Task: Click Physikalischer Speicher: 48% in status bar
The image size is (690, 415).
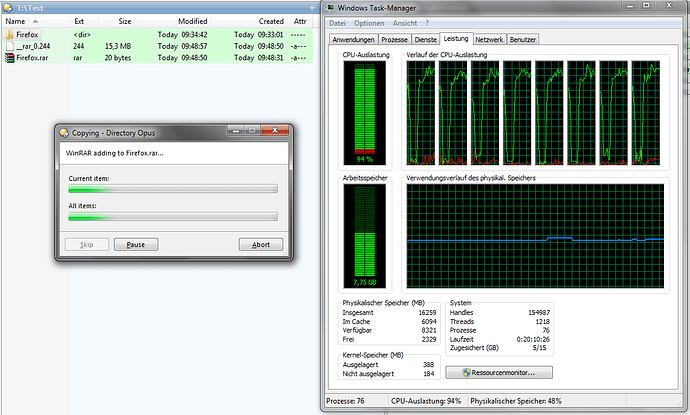Action: click(x=516, y=401)
